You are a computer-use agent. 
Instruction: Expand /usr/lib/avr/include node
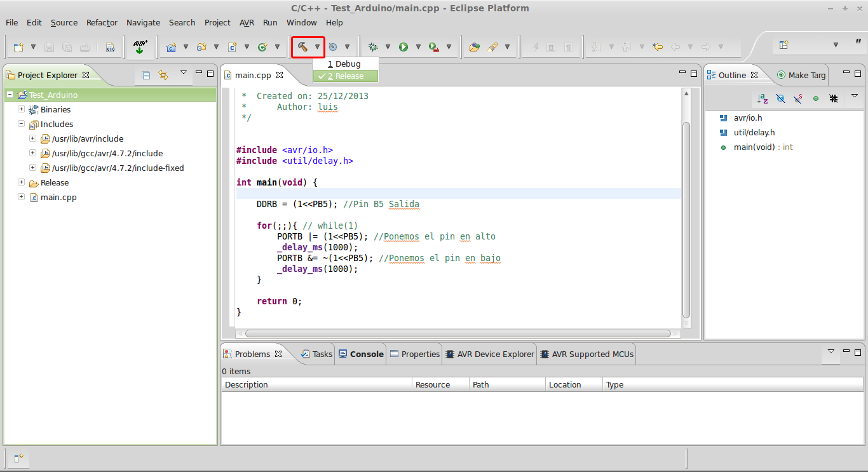coord(32,138)
